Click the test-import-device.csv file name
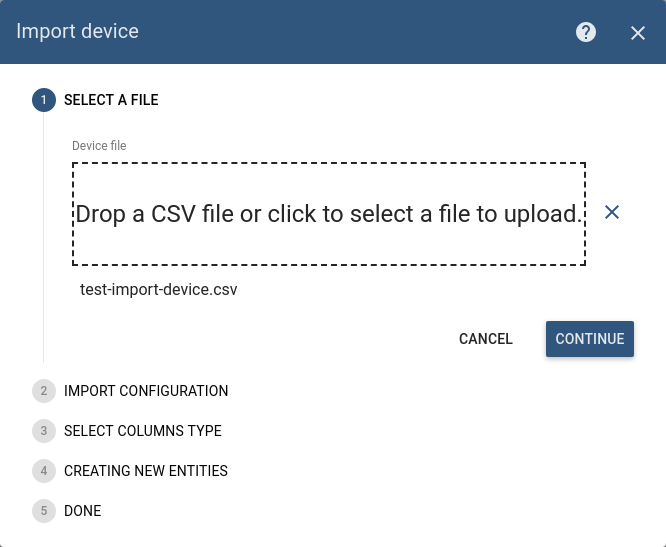The width and height of the screenshot is (666, 547). pyautogui.click(x=158, y=290)
